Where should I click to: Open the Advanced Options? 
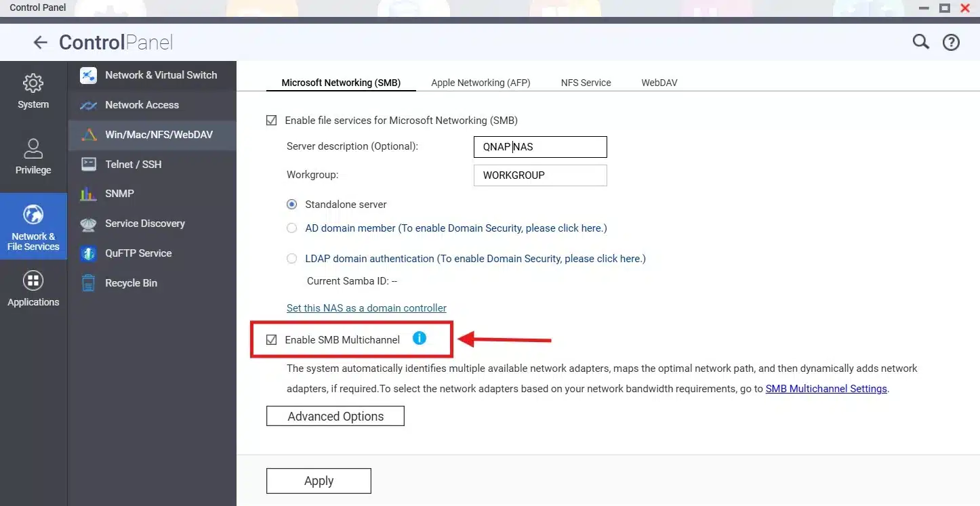pos(335,416)
